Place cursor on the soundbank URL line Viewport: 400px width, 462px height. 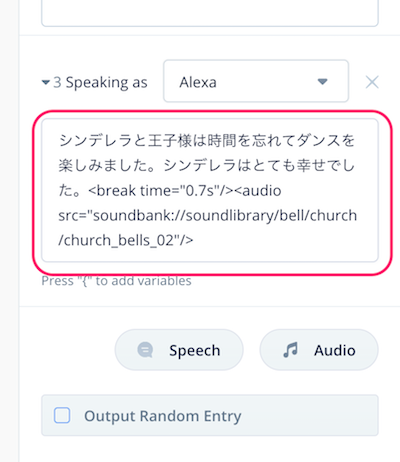point(207,216)
